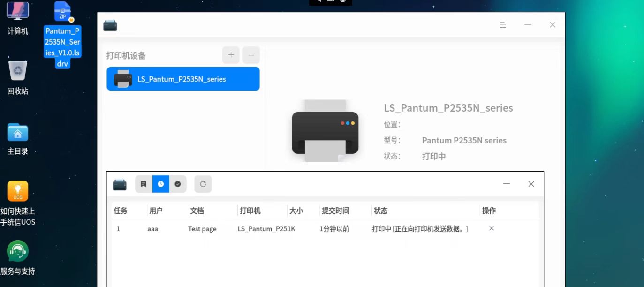
Task: Click the "Pantum P2535N series" model value
Action: pyautogui.click(x=464, y=140)
